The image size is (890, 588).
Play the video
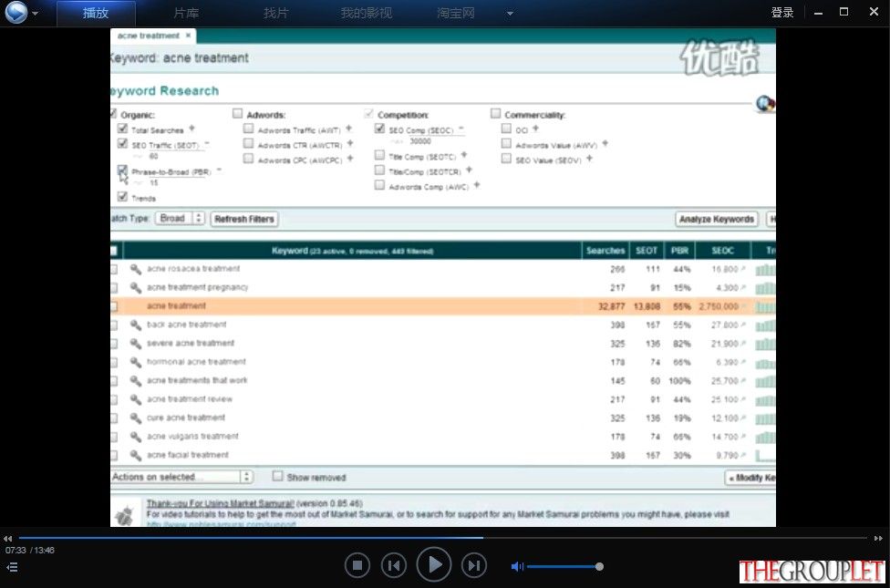pos(434,564)
